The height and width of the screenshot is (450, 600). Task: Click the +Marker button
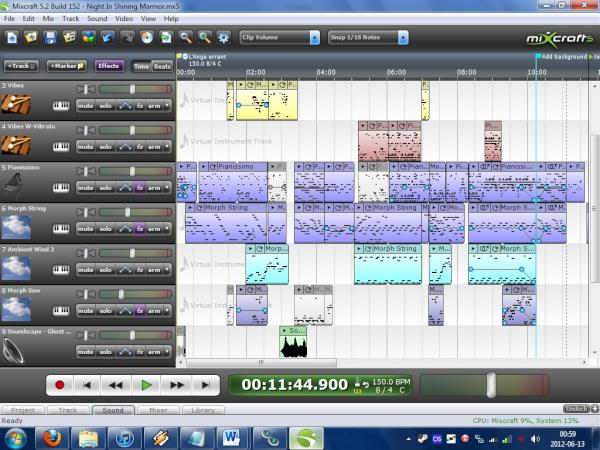point(67,66)
